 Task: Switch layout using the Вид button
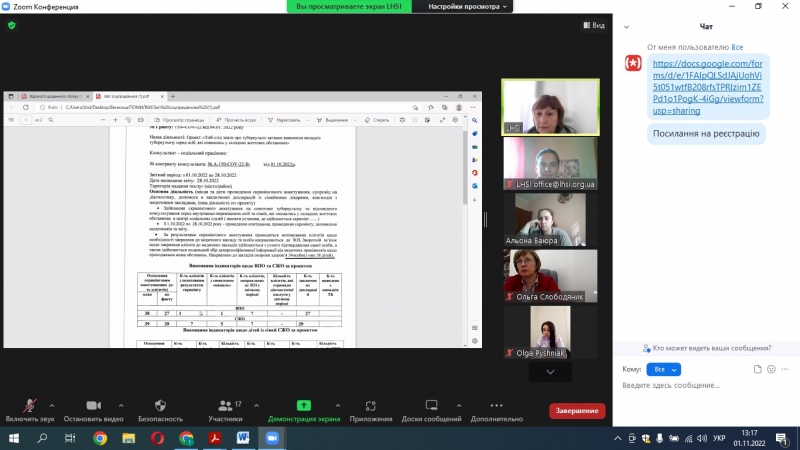coord(593,25)
